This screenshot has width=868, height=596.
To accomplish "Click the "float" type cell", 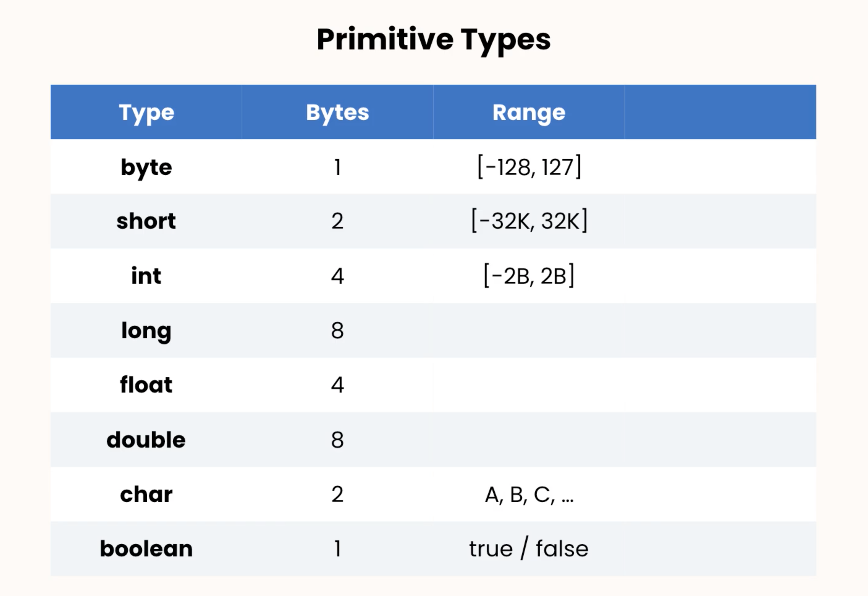I will pyautogui.click(x=146, y=385).
